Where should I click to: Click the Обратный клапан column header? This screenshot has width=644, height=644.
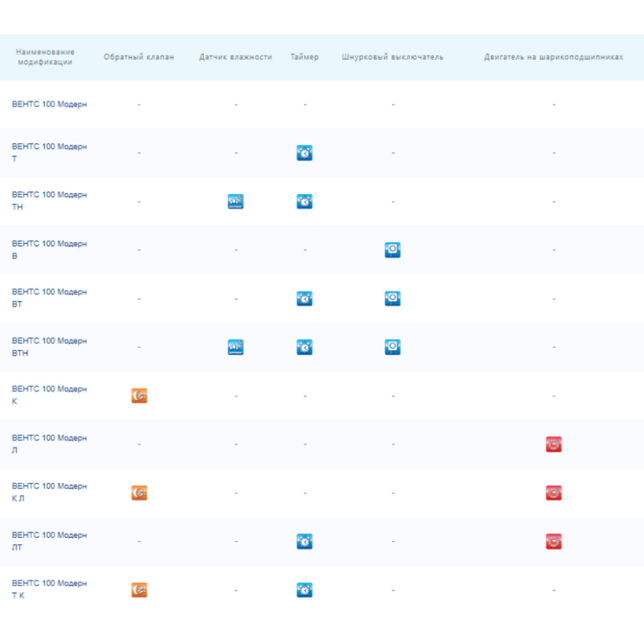(x=139, y=57)
